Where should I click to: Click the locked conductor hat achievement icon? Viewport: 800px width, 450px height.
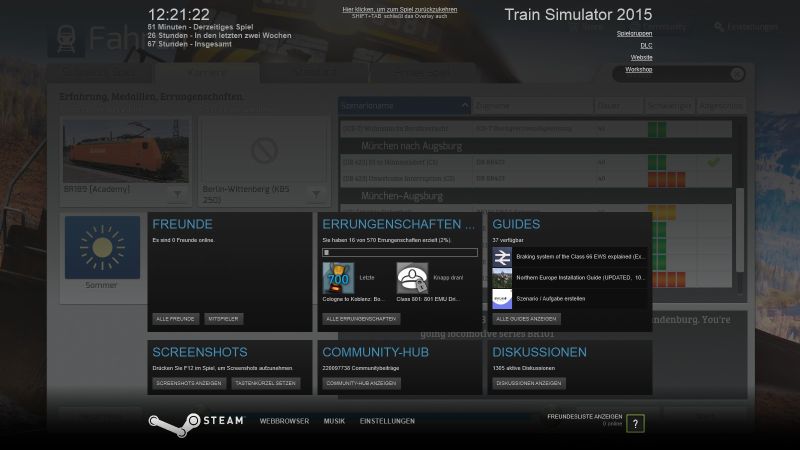(x=412, y=278)
